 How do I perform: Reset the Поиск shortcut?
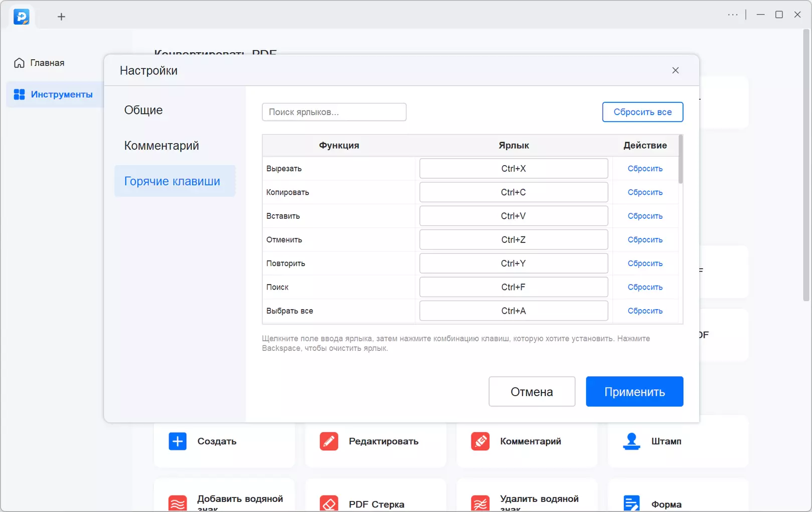click(x=645, y=287)
